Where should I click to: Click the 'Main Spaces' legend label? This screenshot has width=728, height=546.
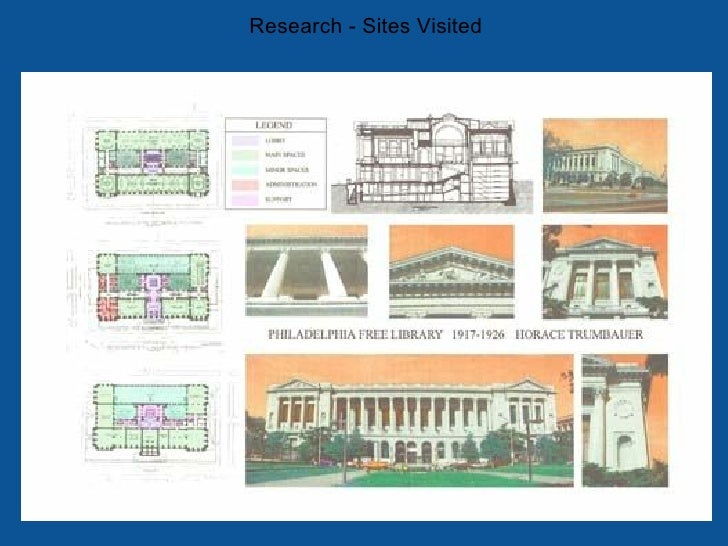click(285, 155)
